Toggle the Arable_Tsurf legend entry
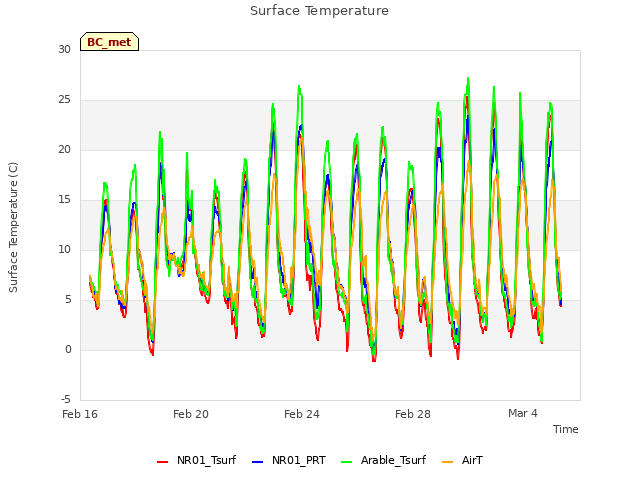 click(383, 460)
